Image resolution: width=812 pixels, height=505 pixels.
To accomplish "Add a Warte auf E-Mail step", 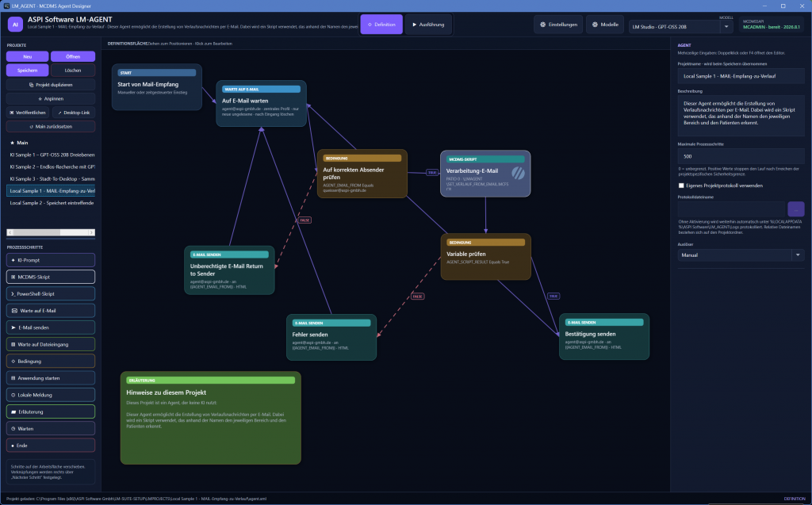I will tap(51, 310).
